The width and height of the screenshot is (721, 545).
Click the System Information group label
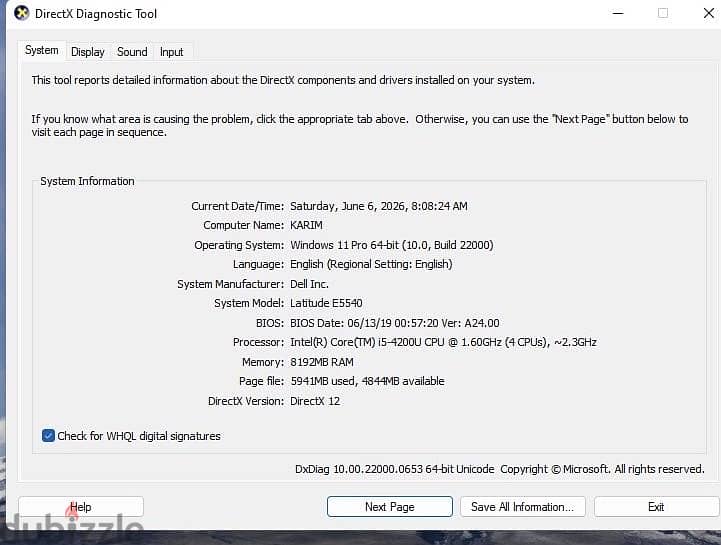click(87, 181)
